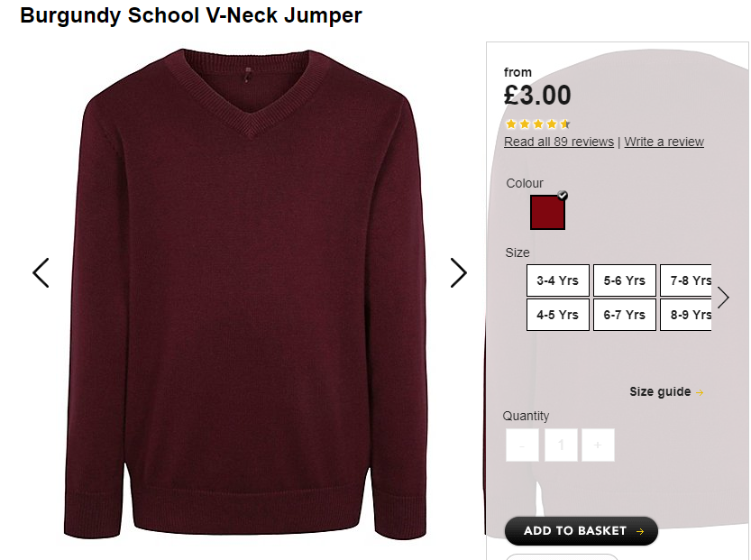Select the burgundy colour swatch
Image resolution: width=751 pixels, height=560 pixels.
tap(547, 212)
